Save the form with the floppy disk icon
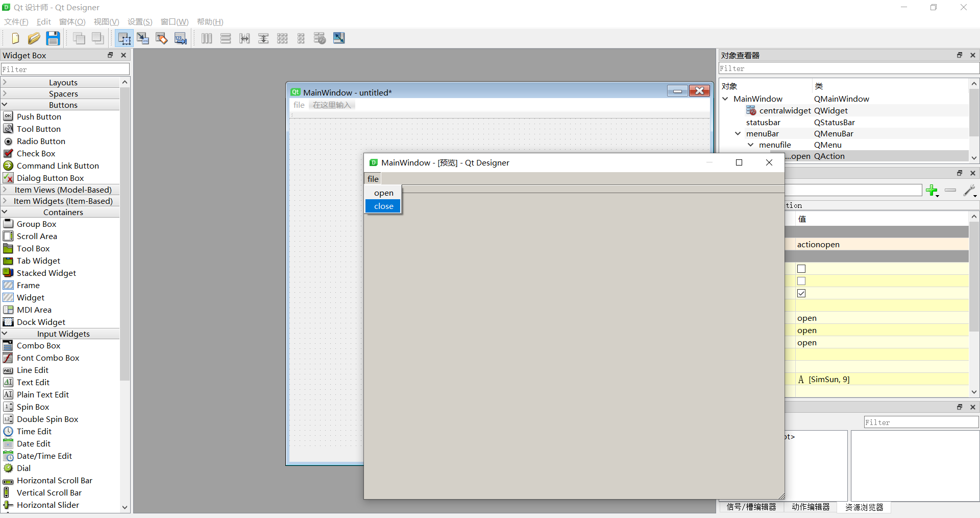The width and height of the screenshot is (980, 518). click(x=53, y=38)
